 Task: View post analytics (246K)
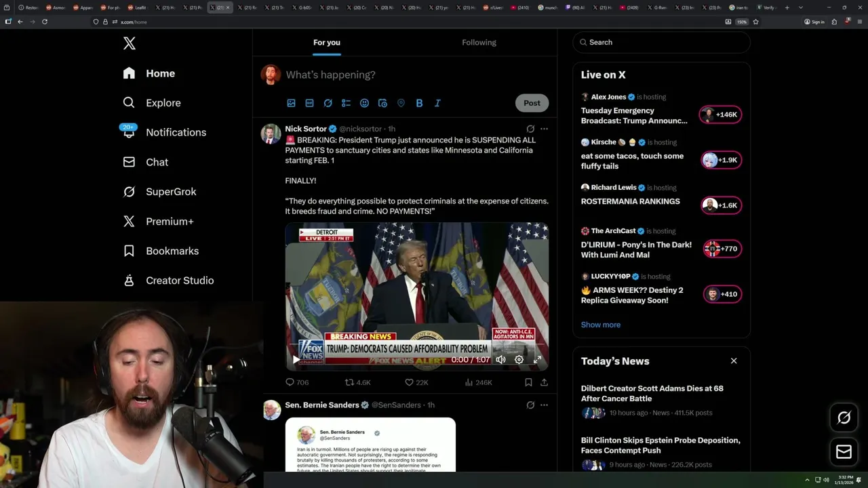coord(478,382)
